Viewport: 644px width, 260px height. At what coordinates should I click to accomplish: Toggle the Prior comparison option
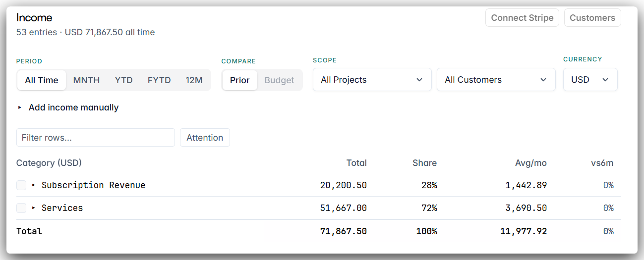point(240,80)
